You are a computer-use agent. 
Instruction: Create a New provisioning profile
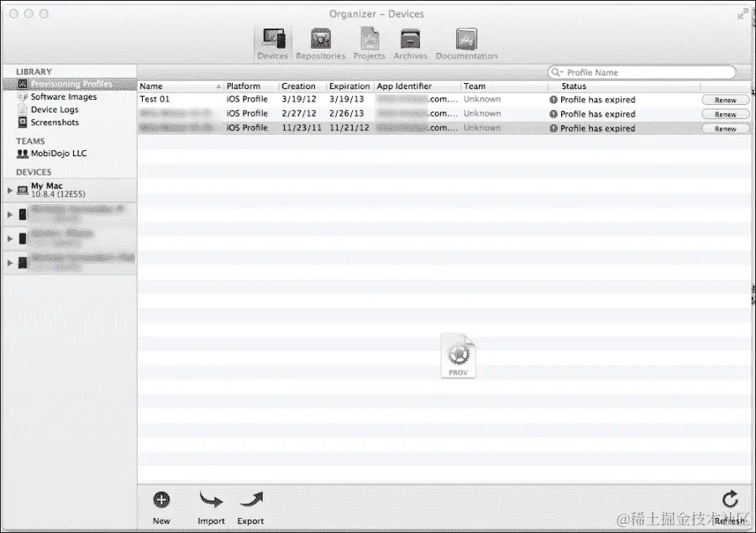161,508
